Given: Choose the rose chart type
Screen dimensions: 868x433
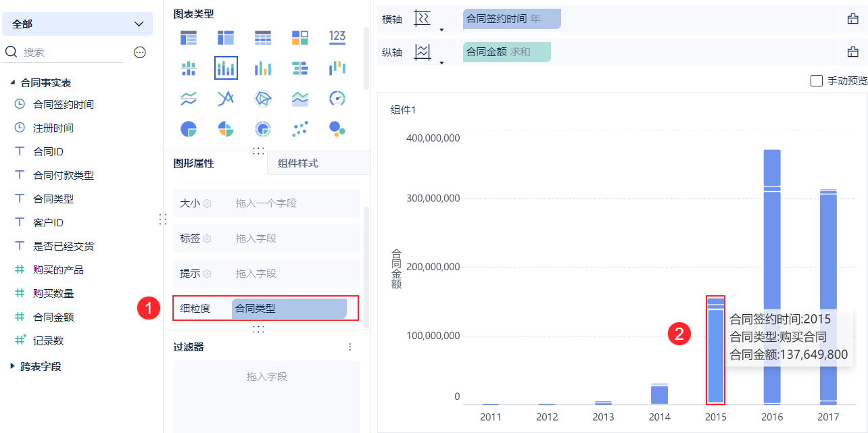Looking at the screenshot, I should [x=226, y=128].
